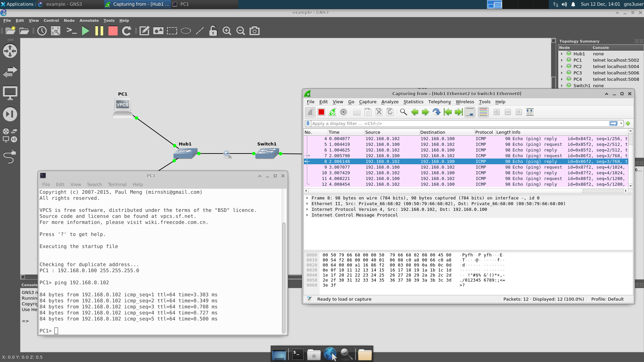Click capture magnifier icon on Hub1 link
The height and width of the screenshot is (362, 644).
[227, 154]
